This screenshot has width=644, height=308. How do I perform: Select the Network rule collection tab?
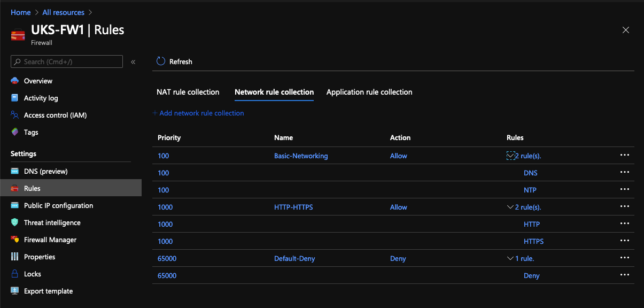(x=274, y=92)
